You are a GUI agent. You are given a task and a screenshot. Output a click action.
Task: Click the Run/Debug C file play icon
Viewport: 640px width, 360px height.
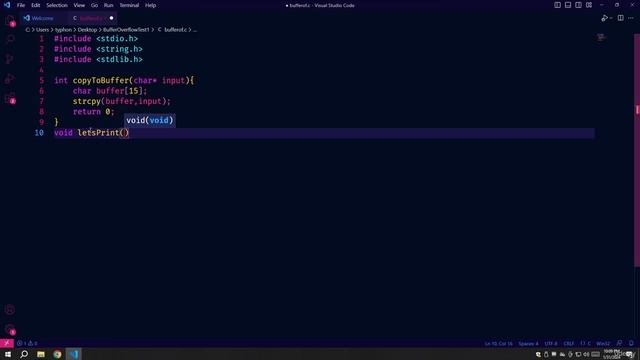[604, 18]
